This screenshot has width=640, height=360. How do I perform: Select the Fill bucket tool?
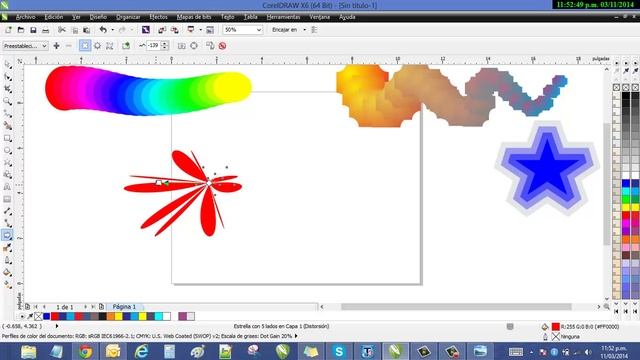click(7, 272)
